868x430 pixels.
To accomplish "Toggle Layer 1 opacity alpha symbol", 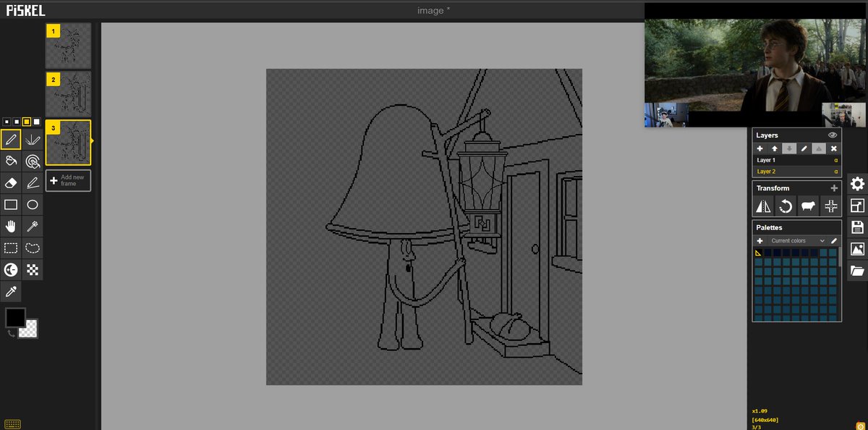I will tap(836, 161).
